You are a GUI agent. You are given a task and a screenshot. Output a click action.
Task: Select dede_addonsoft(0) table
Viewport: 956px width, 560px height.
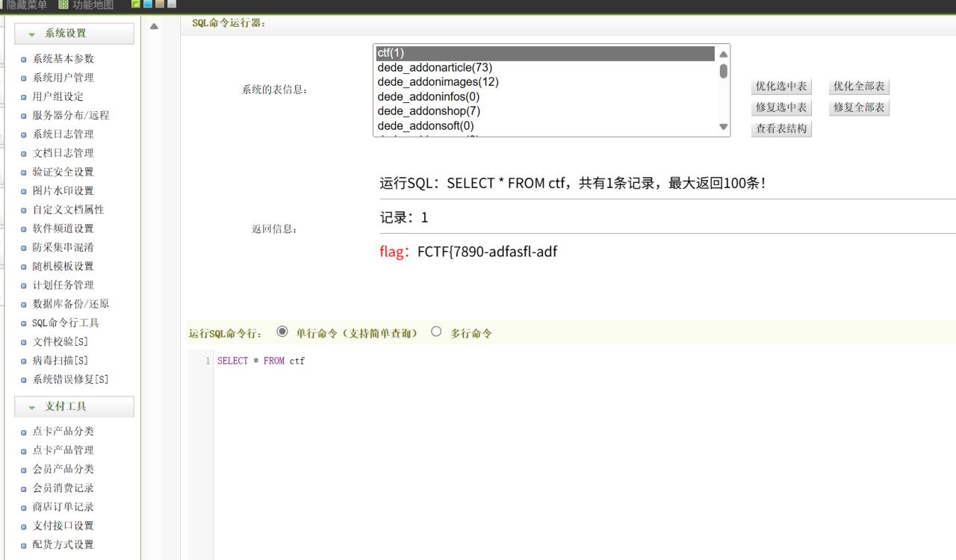pyautogui.click(x=545, y=126)
